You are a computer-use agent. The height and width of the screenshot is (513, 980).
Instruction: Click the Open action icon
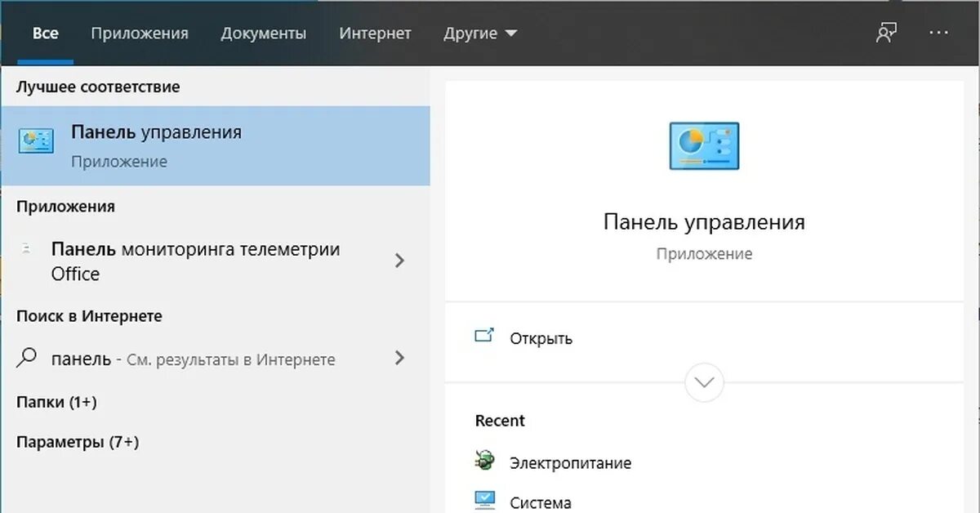484,336
